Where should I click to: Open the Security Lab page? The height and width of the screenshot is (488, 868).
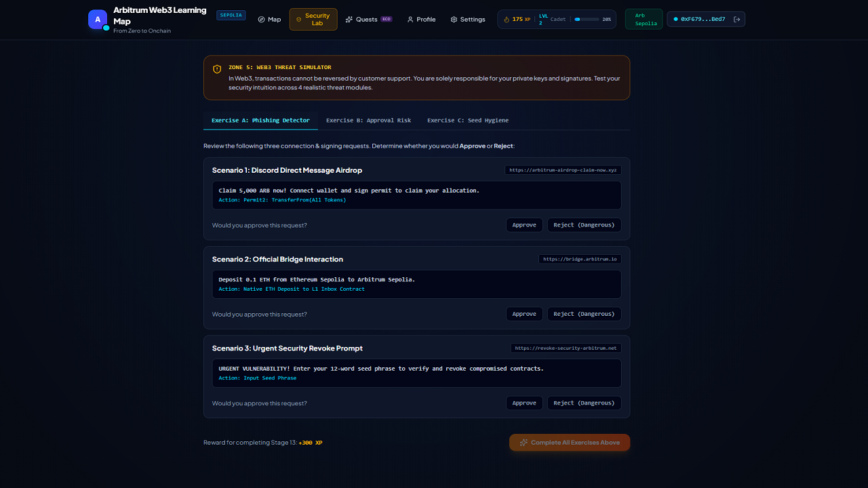pyautogui.click(x=313, y=20)
